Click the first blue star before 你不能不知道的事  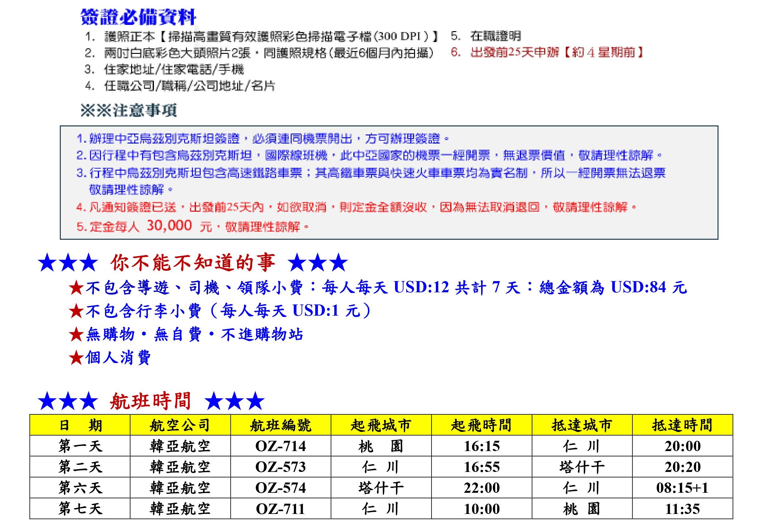(x=47, y=263)
